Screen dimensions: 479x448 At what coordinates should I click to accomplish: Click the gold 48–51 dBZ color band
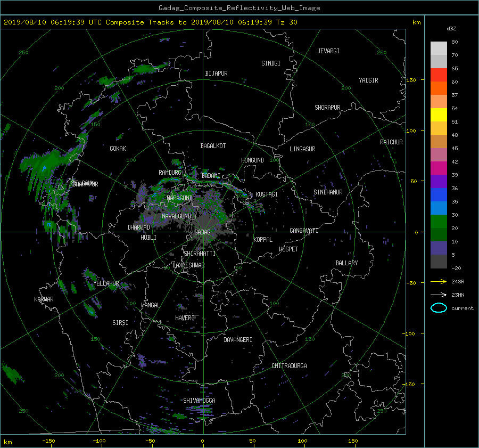pyautogui.click(x=439, y=128)
